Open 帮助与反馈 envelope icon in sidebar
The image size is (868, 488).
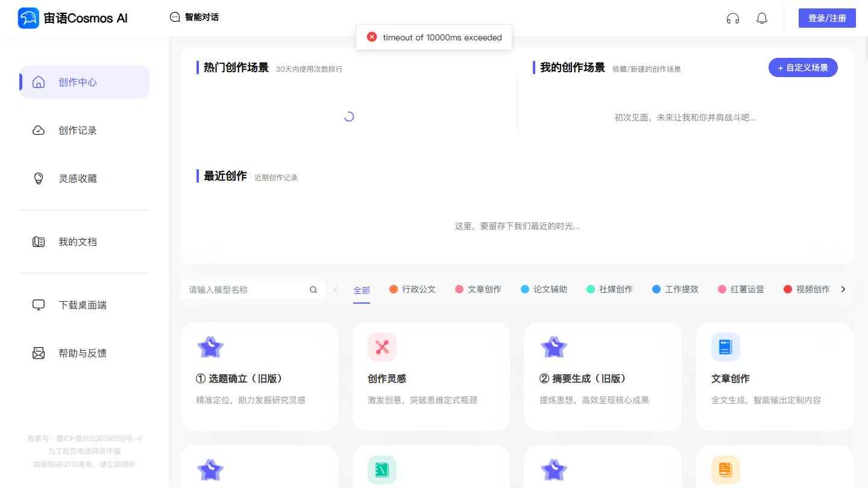tap(39, 353)
